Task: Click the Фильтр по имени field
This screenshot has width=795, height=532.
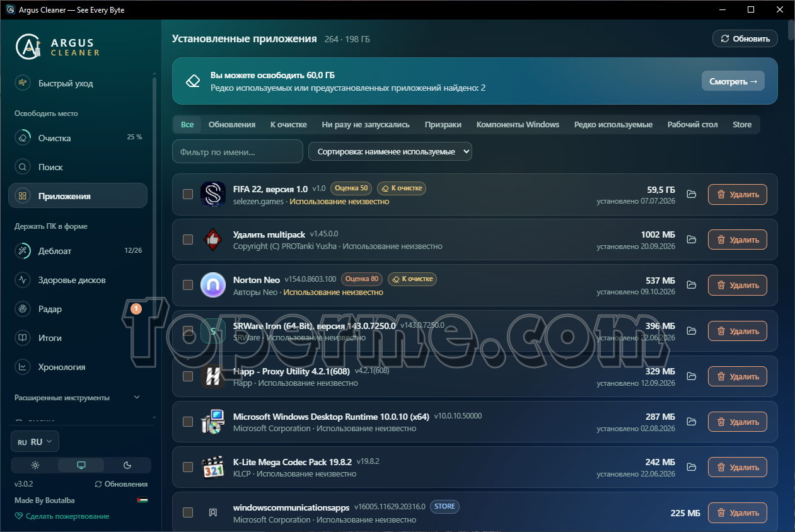Action: (238, 151)
